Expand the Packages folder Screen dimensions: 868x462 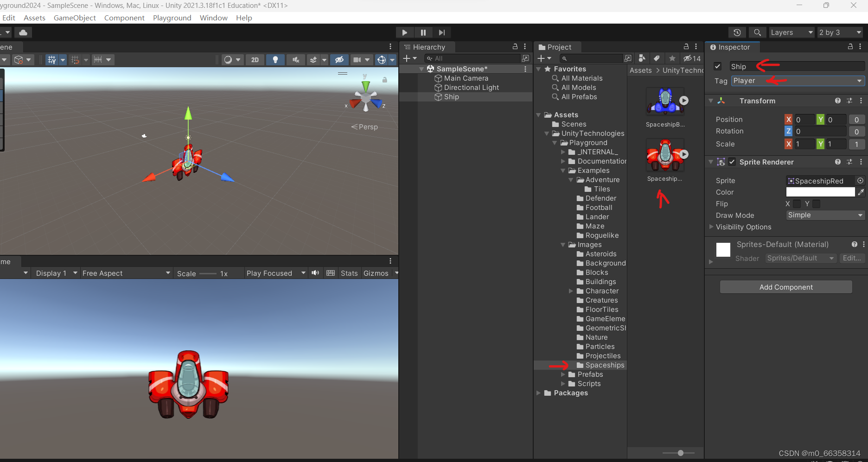click(538, 393)
